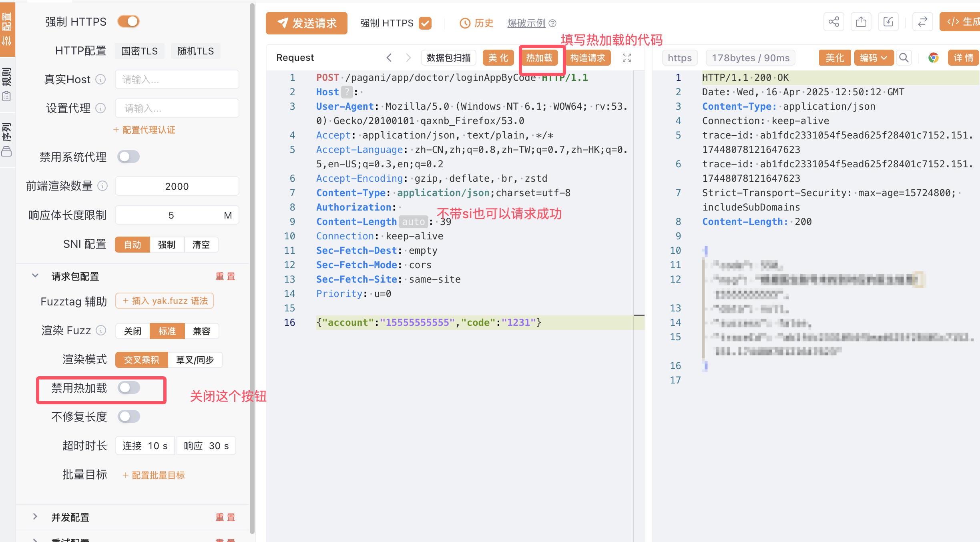Viewport: 980px width, 542px height.
Task: Click the search magnifier in response panel
Action: click(x=904, y=58)
